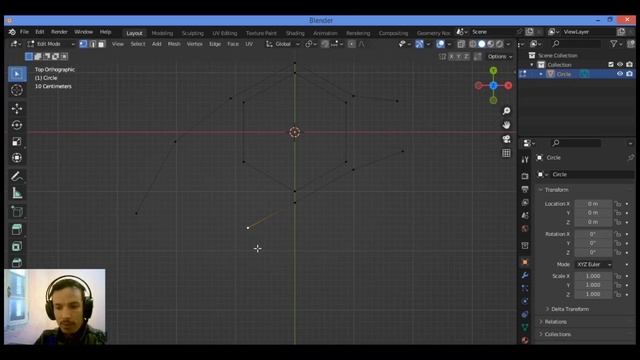
Task: Select the Scale tool
Action: 17,142
